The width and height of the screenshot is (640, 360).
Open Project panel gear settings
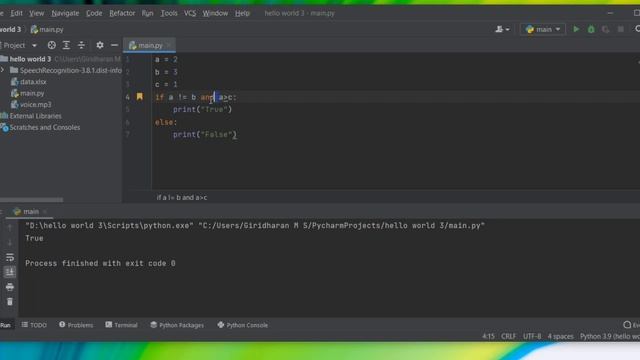coord(100,45)
